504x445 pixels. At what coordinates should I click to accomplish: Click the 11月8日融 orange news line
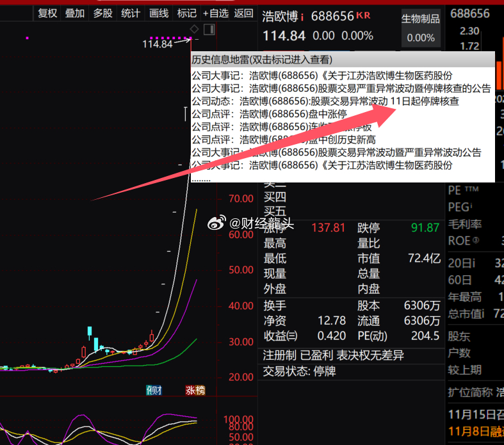[476, 431]
